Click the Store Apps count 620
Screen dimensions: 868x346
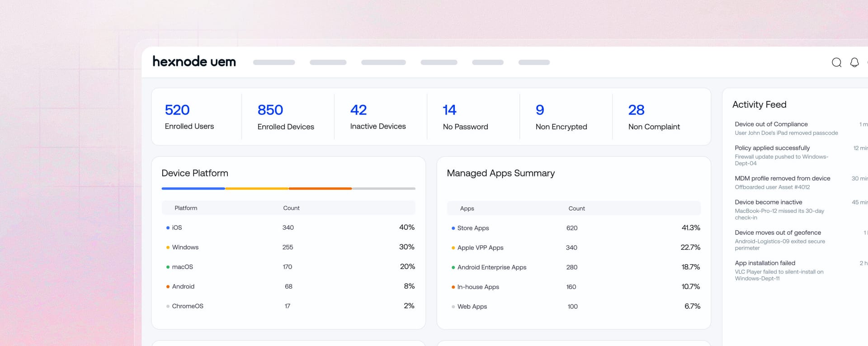(x=572, y=228)
